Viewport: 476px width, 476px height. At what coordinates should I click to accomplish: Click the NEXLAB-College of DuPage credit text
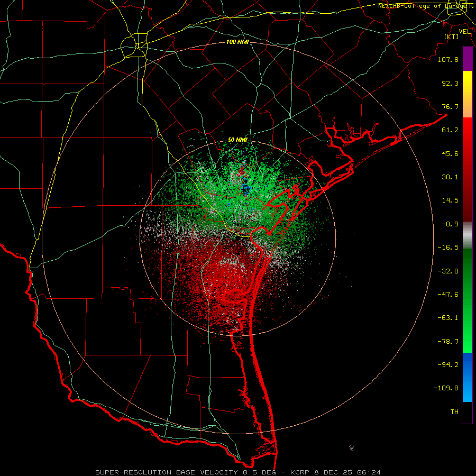click(x=426, y=6)
